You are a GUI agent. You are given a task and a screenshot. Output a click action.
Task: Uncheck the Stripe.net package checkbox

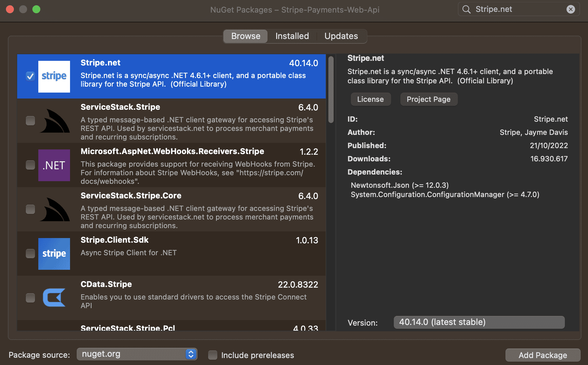pos(30,76)
